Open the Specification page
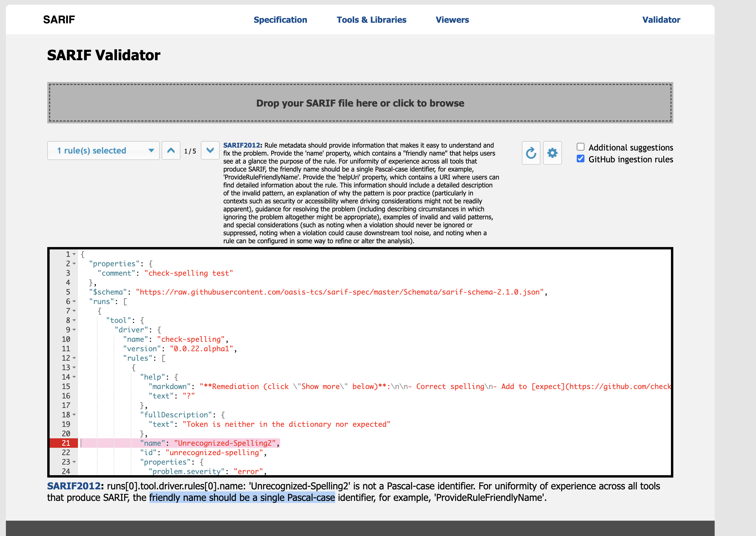The image size is (756, 536). [x=280, y=20]
